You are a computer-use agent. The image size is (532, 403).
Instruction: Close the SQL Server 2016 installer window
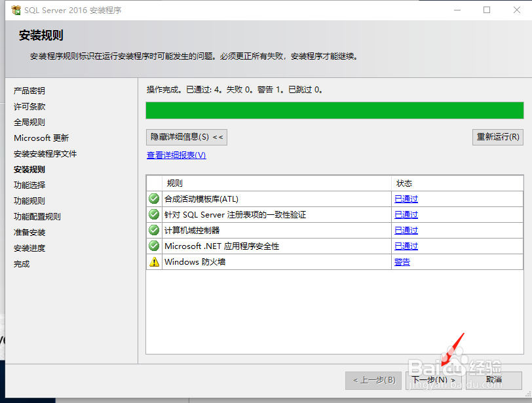(516, 10)
